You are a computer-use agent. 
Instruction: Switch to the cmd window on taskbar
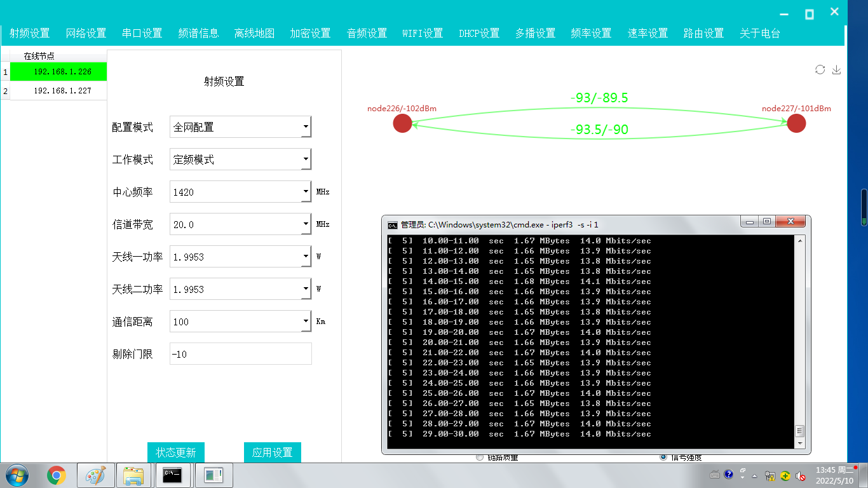[173, 475]
